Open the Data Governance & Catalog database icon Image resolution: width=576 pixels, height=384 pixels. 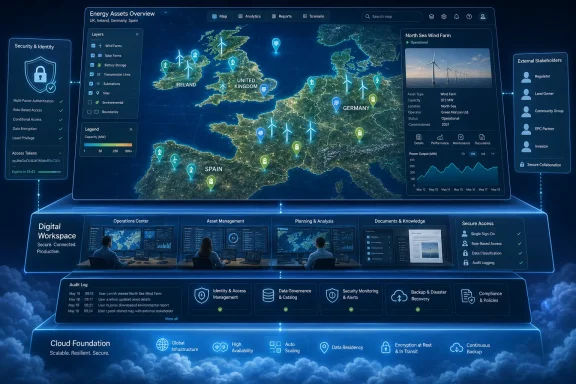(268, 295)
